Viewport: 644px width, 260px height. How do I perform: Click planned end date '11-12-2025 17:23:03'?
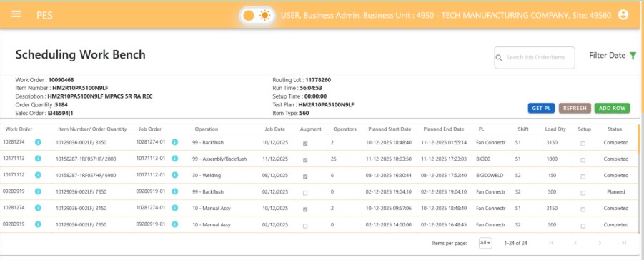click(x=444, y=159)
